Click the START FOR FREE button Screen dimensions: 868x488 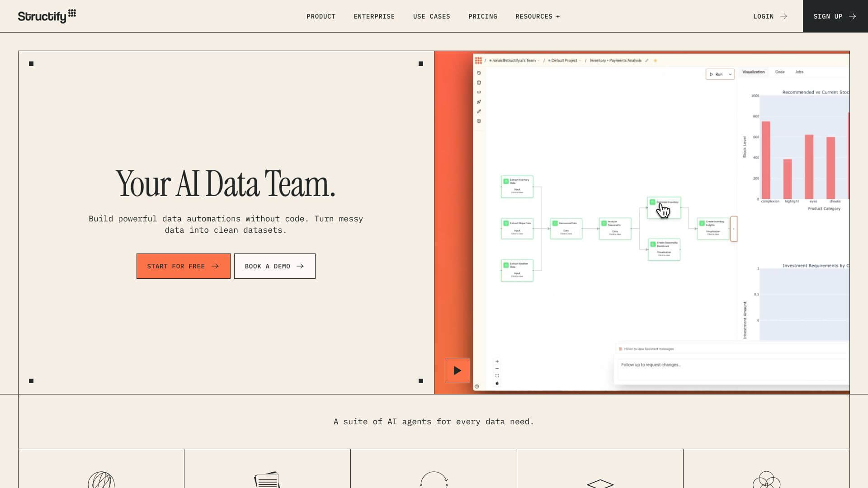(x=183, y=266)
